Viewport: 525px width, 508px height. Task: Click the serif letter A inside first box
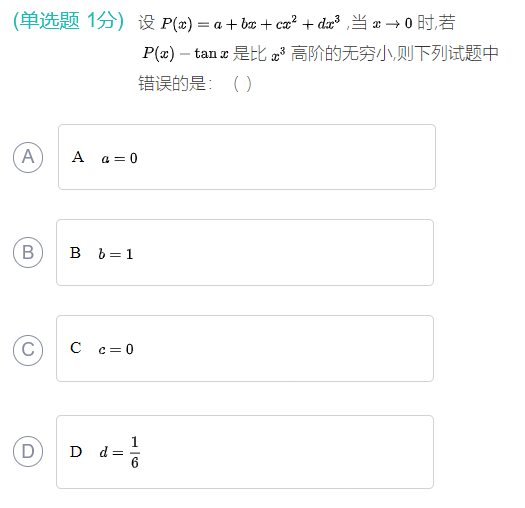coord(78,157)
